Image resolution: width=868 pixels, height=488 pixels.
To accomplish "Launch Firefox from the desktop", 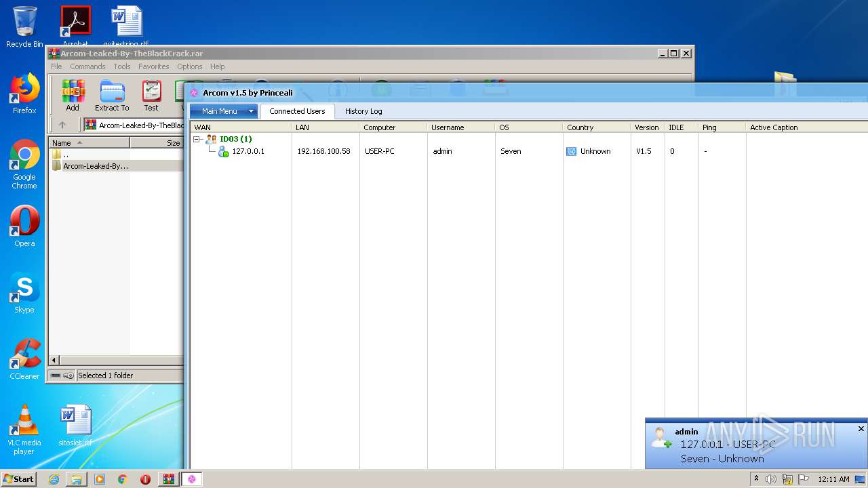I will coord(24,94).
